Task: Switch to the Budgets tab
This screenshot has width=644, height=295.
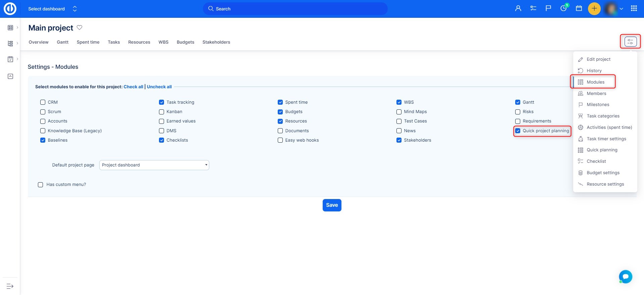Action: coord(185,42)
